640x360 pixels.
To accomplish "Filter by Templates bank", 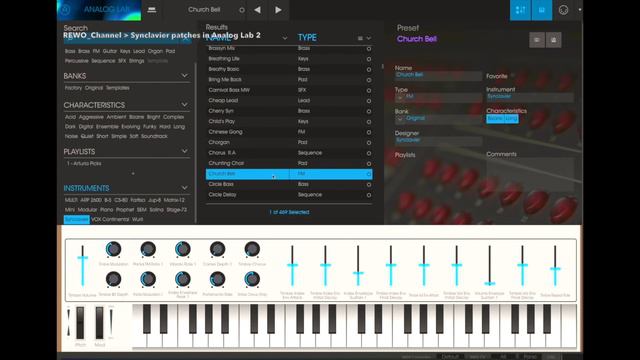I will (x=118, y=88).
